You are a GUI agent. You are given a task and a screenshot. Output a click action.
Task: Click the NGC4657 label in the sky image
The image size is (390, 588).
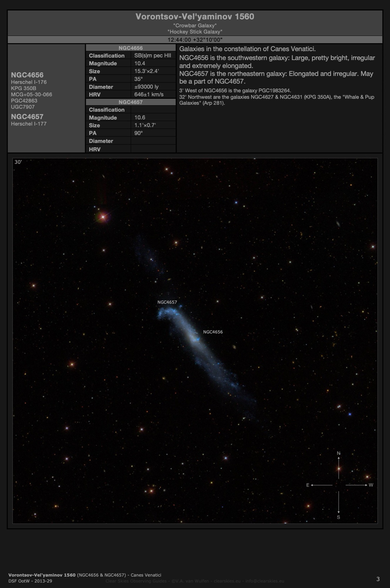(x=167, y=302)
